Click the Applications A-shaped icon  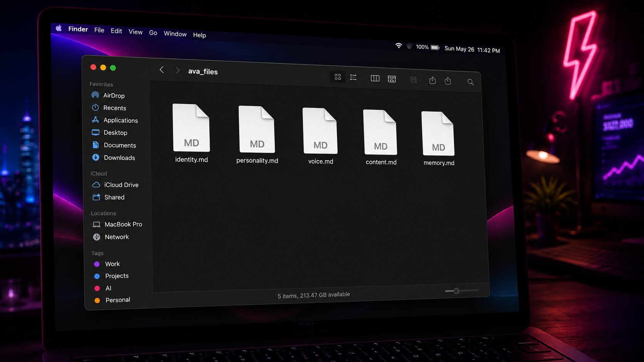coord(96,120)
